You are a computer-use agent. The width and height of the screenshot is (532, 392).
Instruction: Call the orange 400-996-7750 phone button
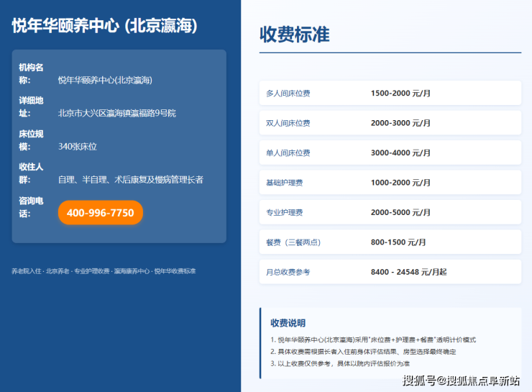[101, 212]
